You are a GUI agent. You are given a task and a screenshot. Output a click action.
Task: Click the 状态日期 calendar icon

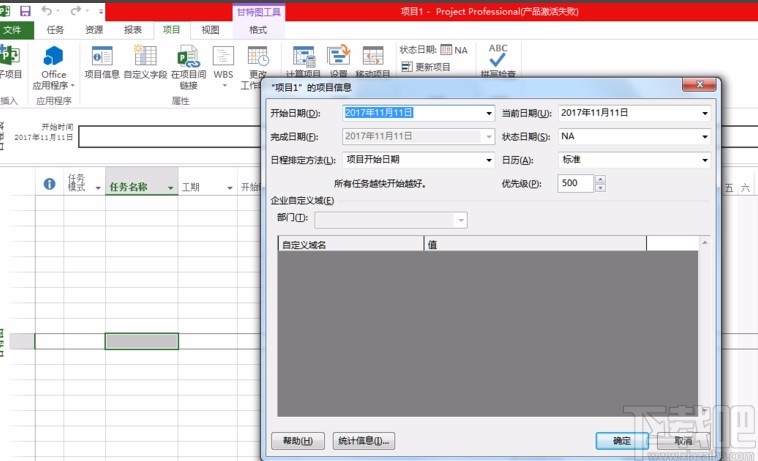(x=446, y=50)
